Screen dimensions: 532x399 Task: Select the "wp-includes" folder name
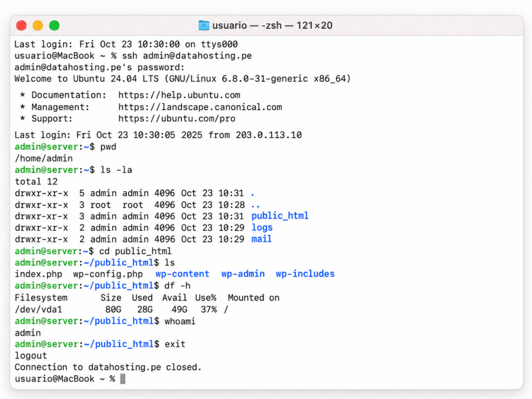(x=305, y=274)
